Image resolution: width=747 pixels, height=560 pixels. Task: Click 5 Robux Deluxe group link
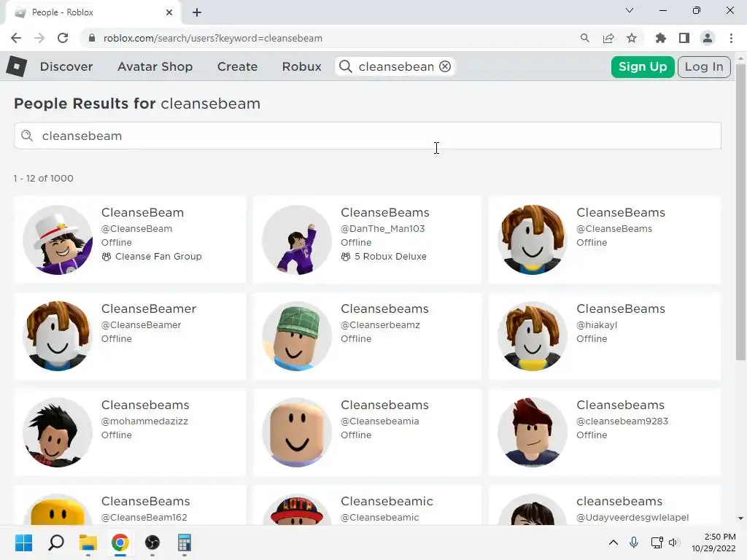click(390, 256)
